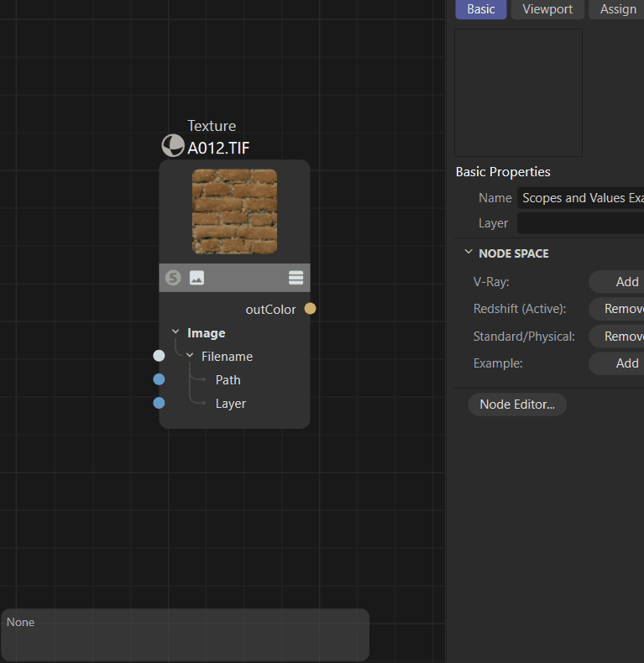Screen dimensions: 644x663
Task: Open the node's three-bar menu icon
Action: pyautogui.click(x=296, y=278)
